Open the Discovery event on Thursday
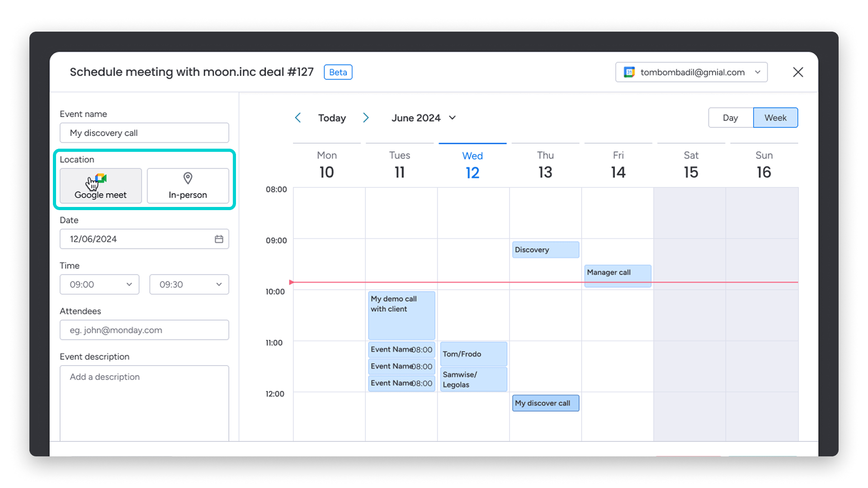The height and width of the screenshot is (488, 868). point(546,250)
